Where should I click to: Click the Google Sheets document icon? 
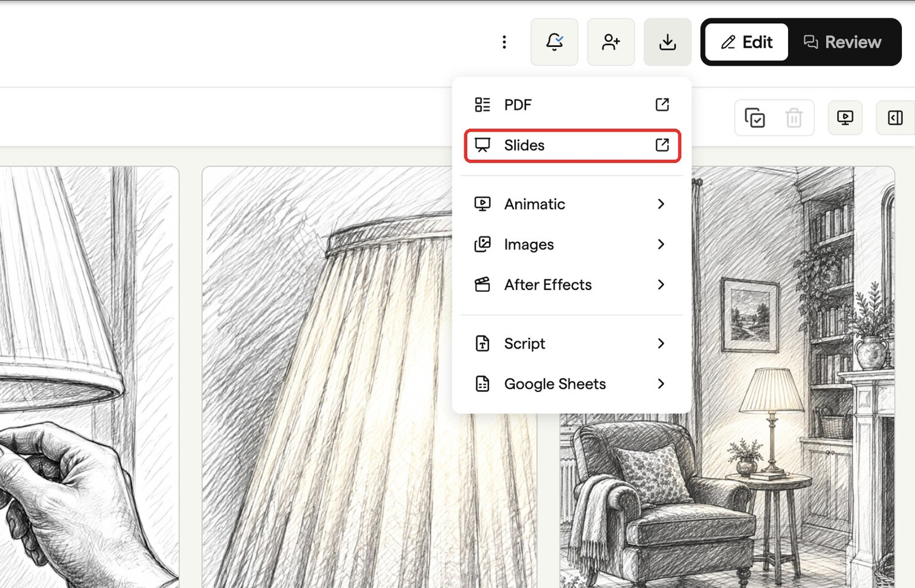coord(483,384)
